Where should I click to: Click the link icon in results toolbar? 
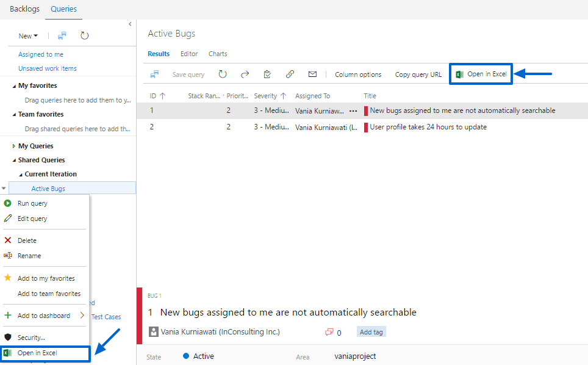(290, 74)
